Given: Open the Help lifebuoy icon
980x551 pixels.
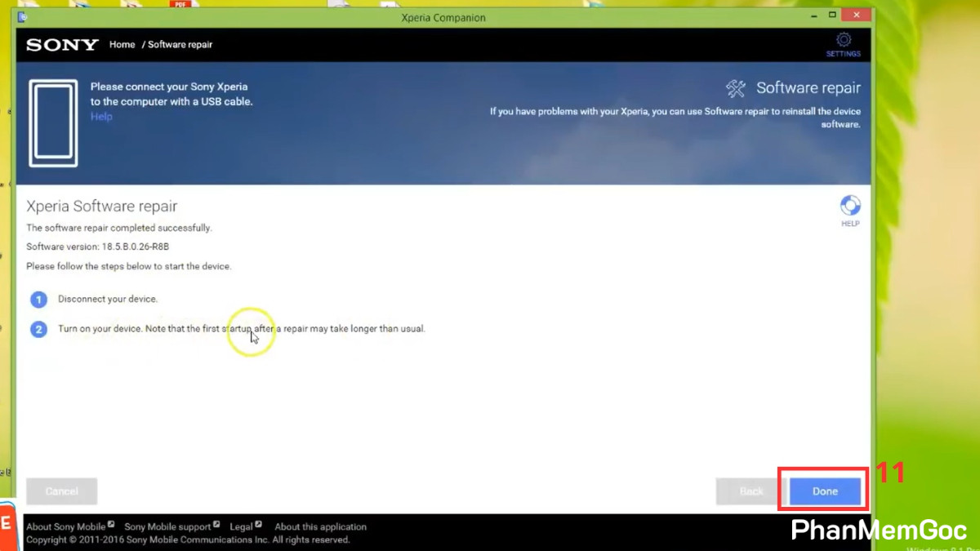Looking at the screenshot, I should click(850, 205).
